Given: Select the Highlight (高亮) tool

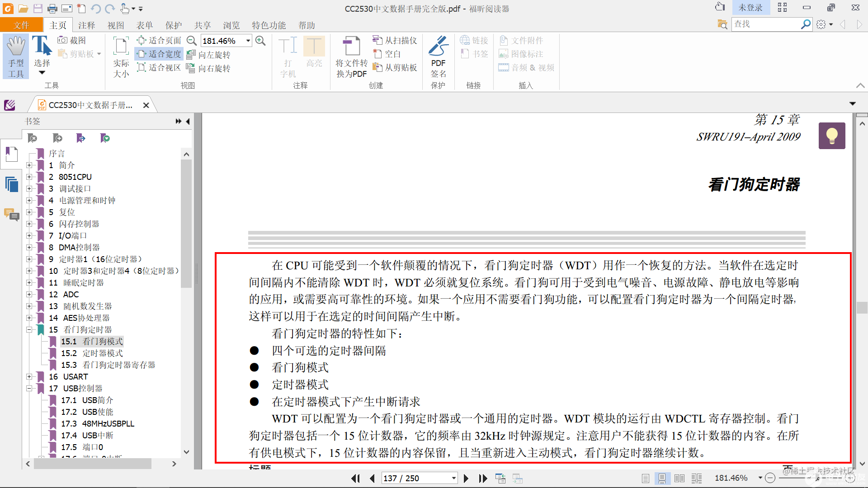Looking at the screenshot, I should (314, 52).
